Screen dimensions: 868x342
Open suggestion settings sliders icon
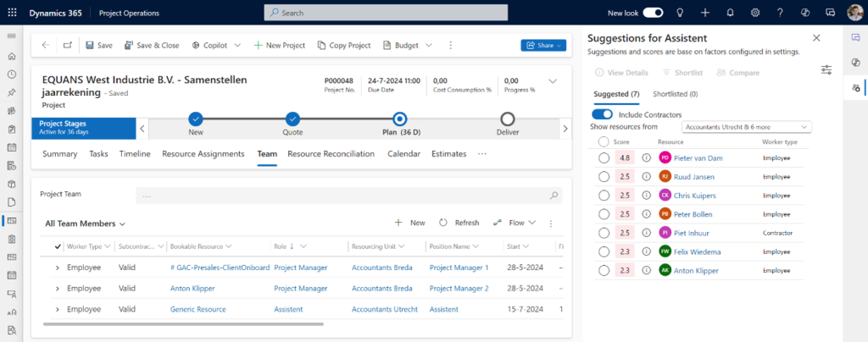[826, 69]
